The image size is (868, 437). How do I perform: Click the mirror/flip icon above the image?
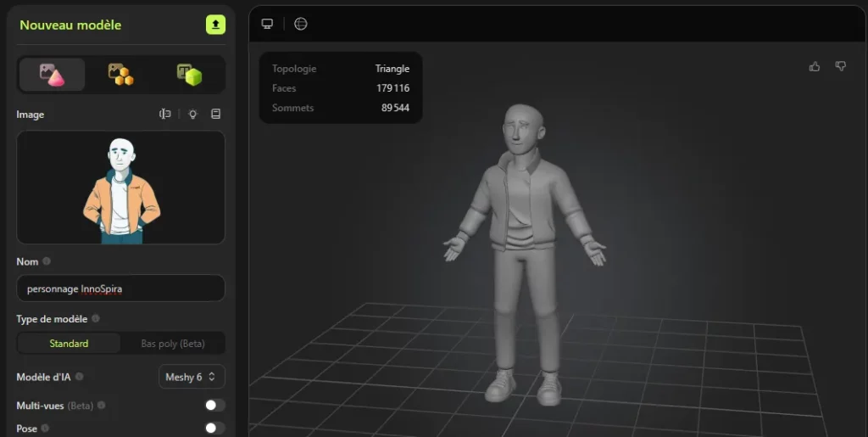pos(165,115)
